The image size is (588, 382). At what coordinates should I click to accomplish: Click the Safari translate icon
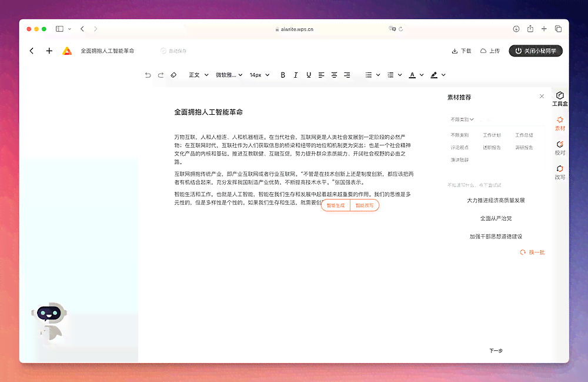(x=392, y=28)
